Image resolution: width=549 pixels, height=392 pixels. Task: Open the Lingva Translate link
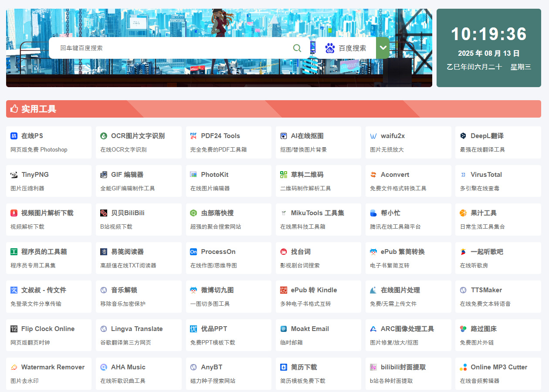coord(137,329)
